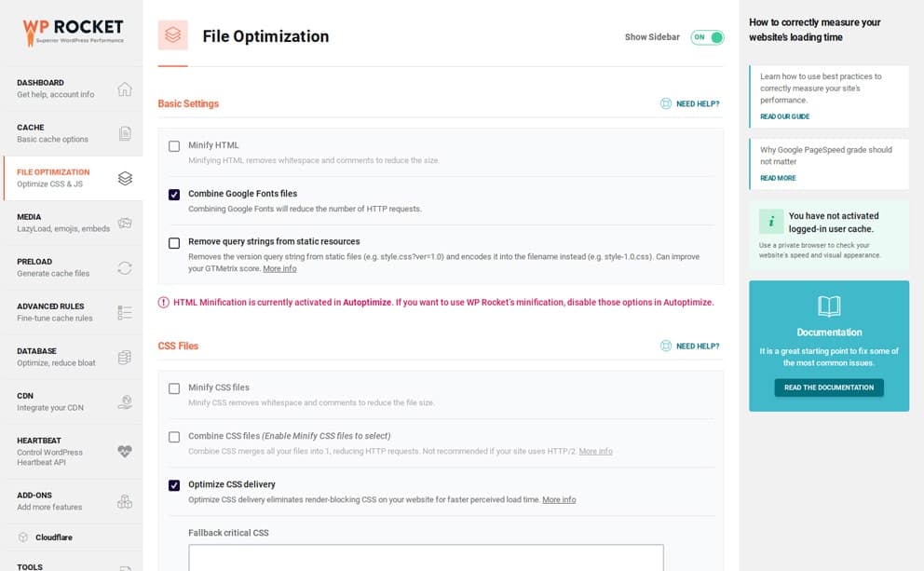Open the Cloudflare add-on menu item
Viewport: 924px width, 571px height.
[73, 537]
